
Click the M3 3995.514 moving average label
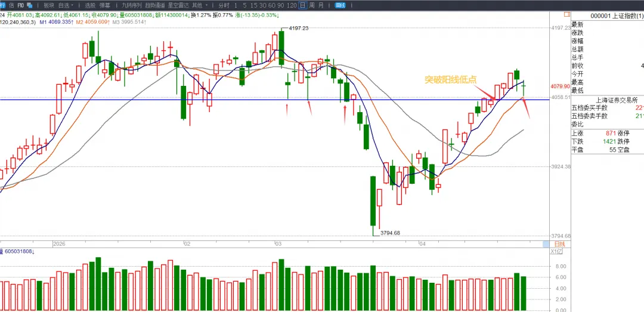pos(129,22)
